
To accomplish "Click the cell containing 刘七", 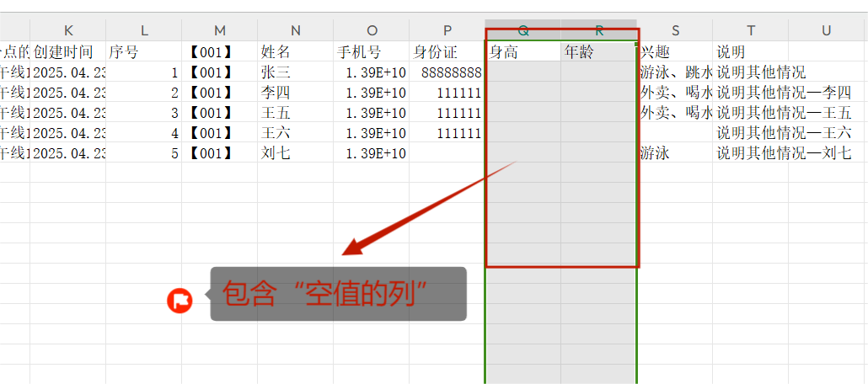I will [295, 153].
